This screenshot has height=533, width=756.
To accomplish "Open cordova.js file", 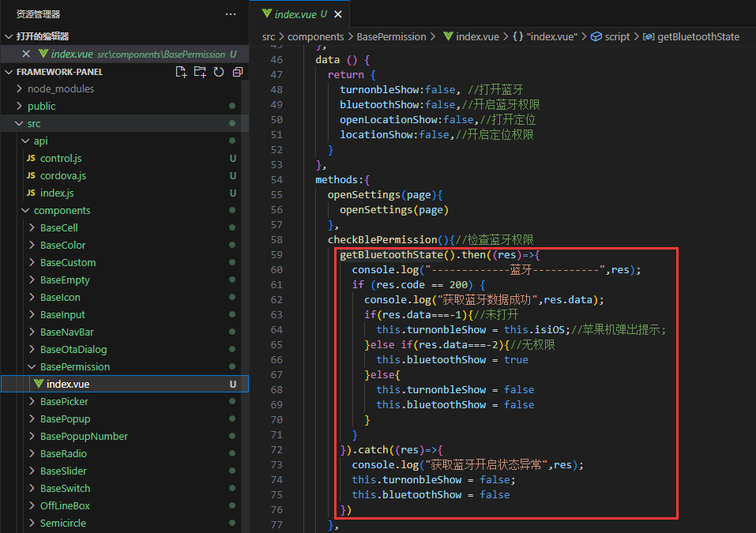I will coord(62,175).
